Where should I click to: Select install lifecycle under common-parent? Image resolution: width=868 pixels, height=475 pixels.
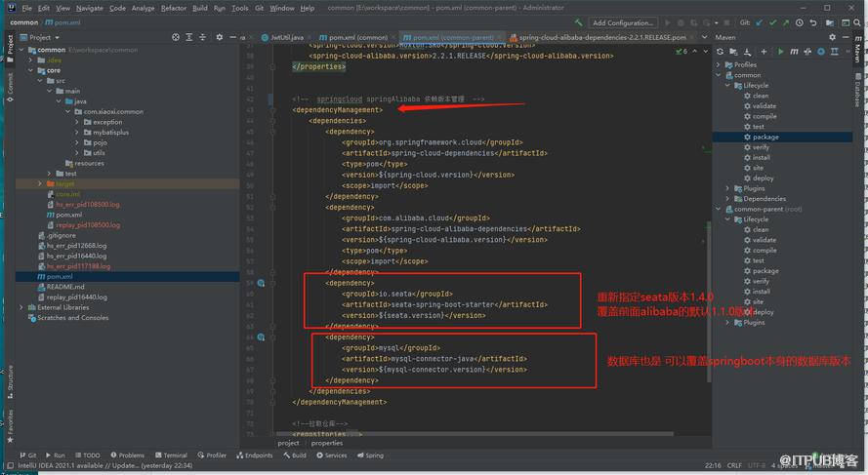(x=761, y=292)
